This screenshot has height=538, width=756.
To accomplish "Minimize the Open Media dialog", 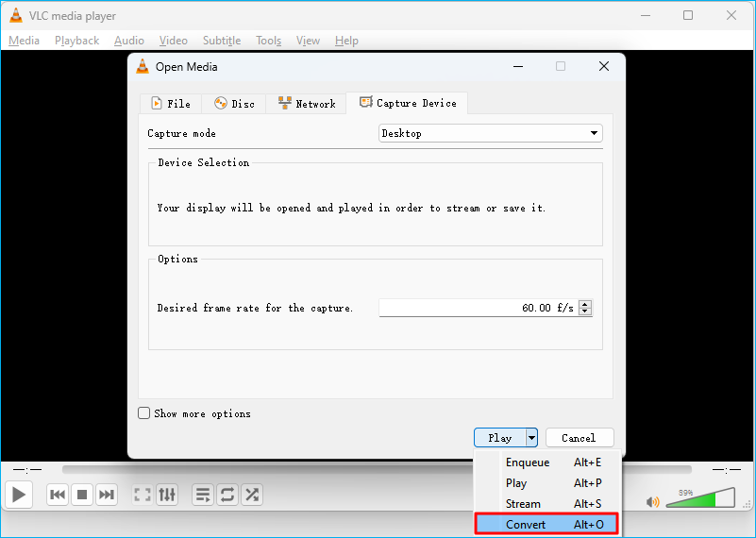I will point(518,66).
